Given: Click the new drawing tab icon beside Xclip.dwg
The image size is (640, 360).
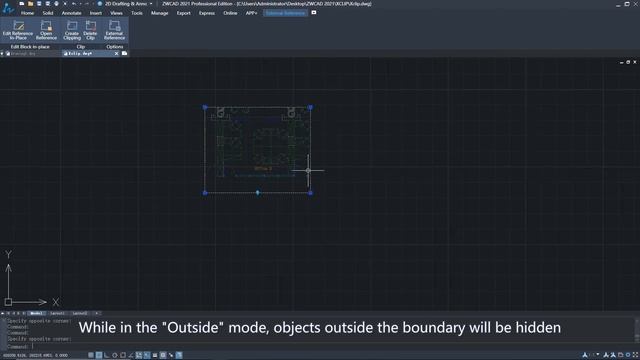Looking at the screenshot, I should [124, 53].
